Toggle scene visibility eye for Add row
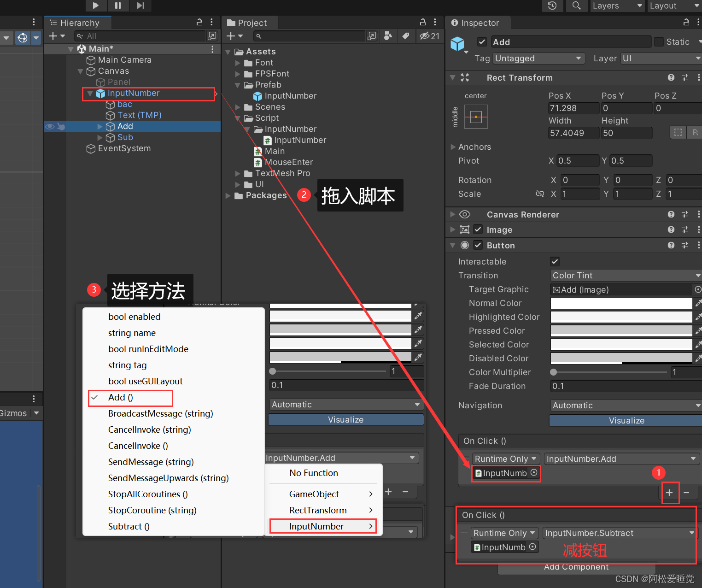The height and width of the screenshot is (588, 702). click(x=50, y=126)
